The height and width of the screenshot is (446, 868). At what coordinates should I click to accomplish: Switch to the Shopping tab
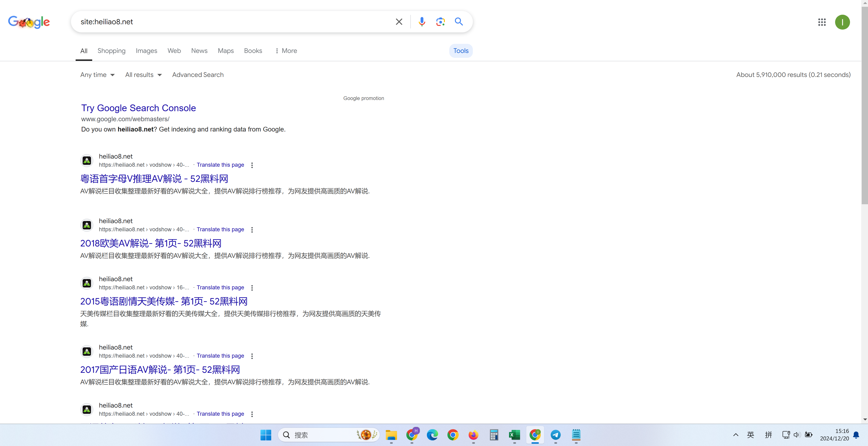pos(112,51)
